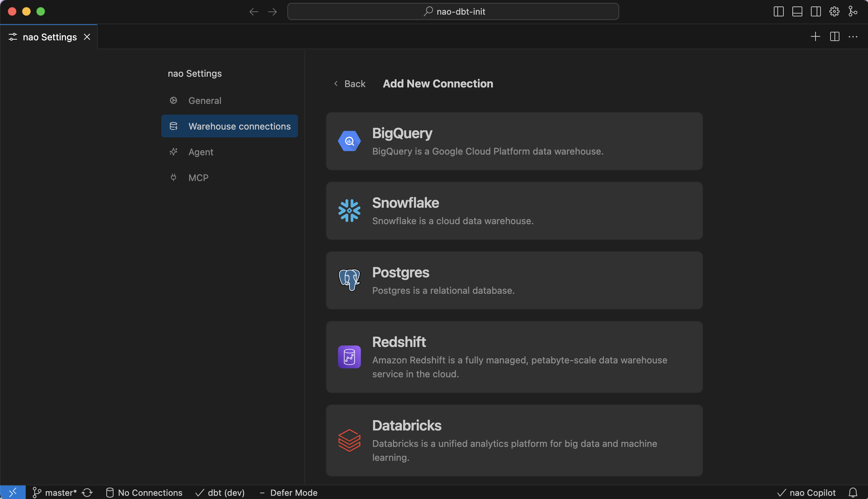Screen dimensions: 868x499
Task: Select the Agent settings section
Action: 201,152
